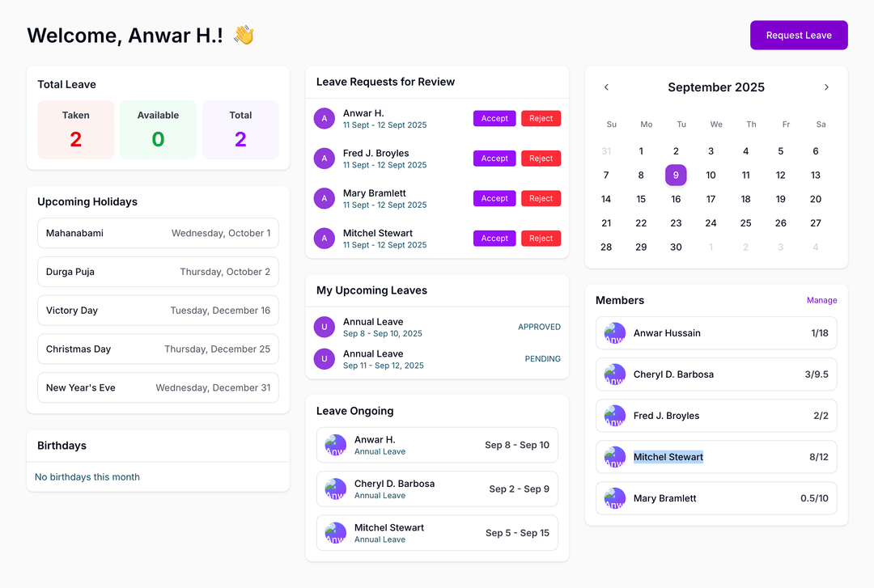Click Anwar H. avatar in review list
The width and height of the screenshot is (874, 588).
coord(325,119)
